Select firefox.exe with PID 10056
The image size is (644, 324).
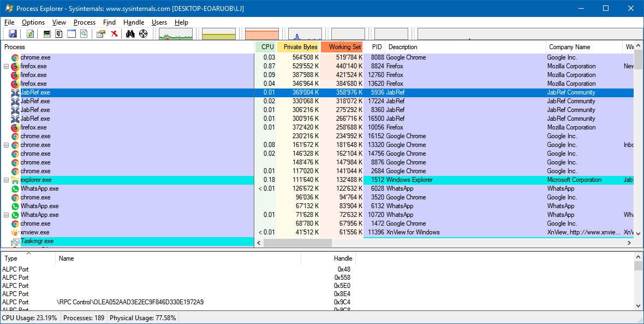pos(317,127)
